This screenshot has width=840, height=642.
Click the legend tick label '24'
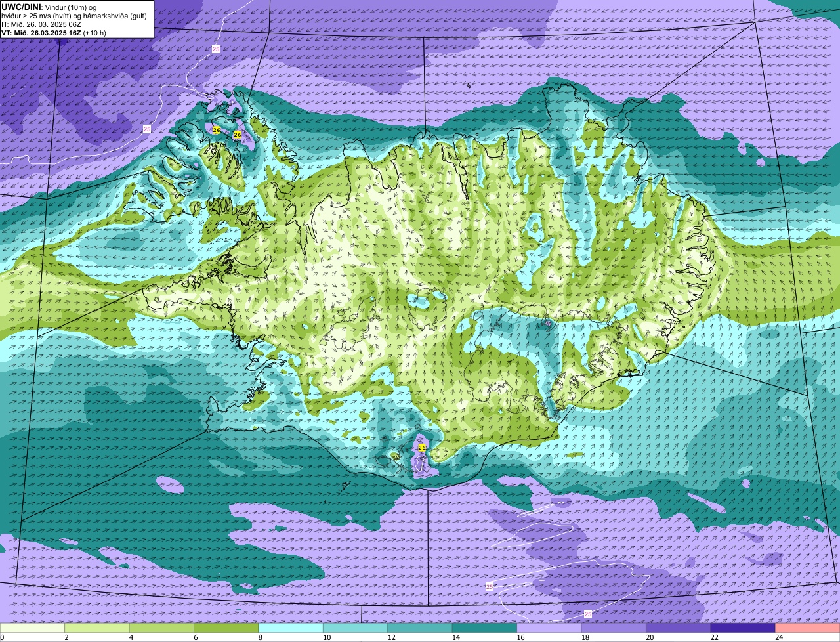pyautogui.click(x=779, y=637)
